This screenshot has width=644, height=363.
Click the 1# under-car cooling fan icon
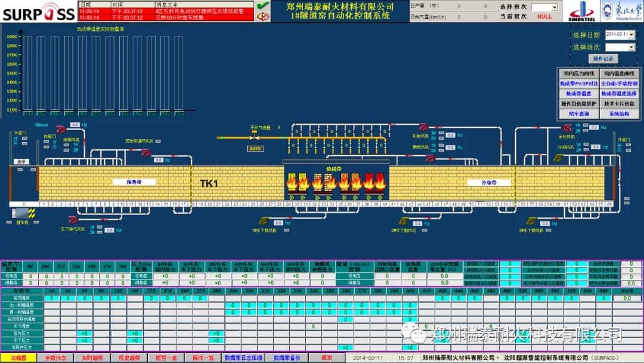(x=263, y=222)
